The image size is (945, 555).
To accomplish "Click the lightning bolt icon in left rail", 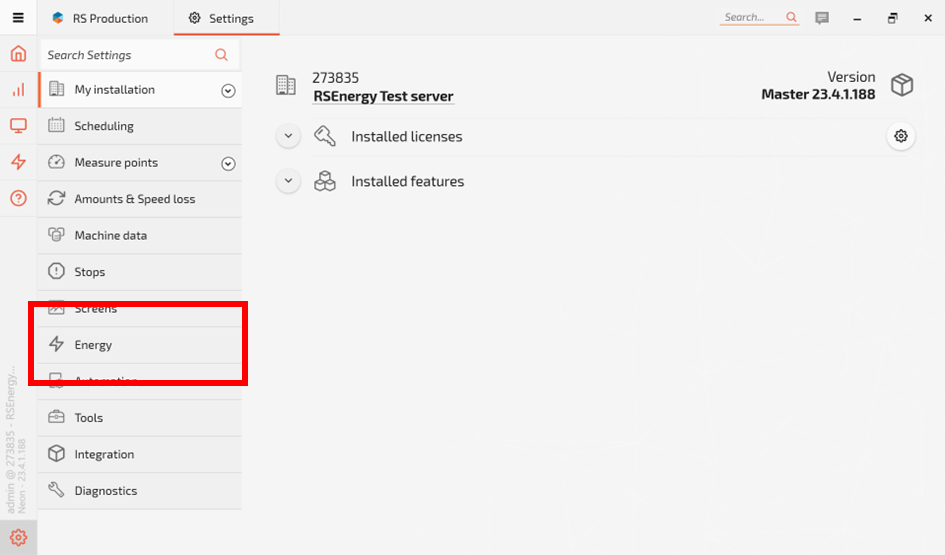I will pos(18,162).
